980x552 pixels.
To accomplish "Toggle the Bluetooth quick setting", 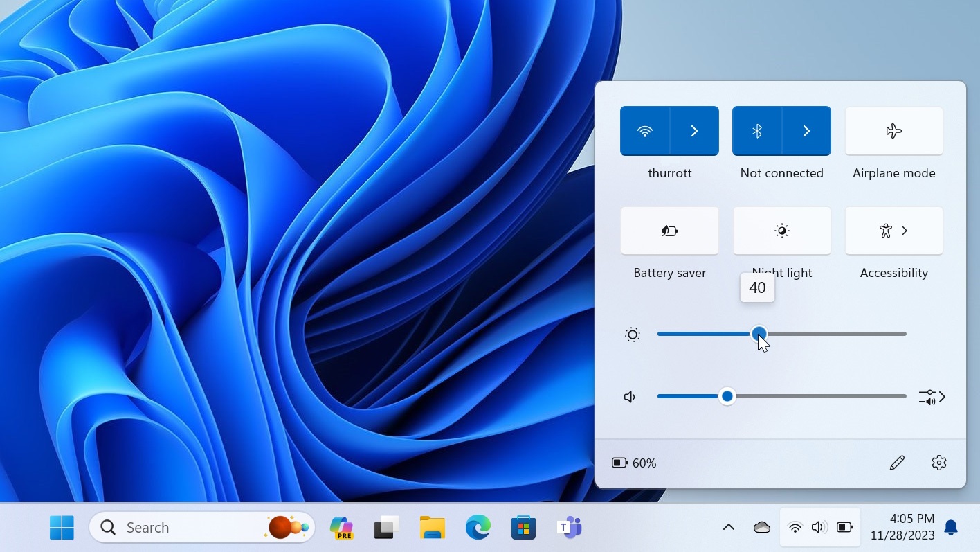I will [756, 131].
